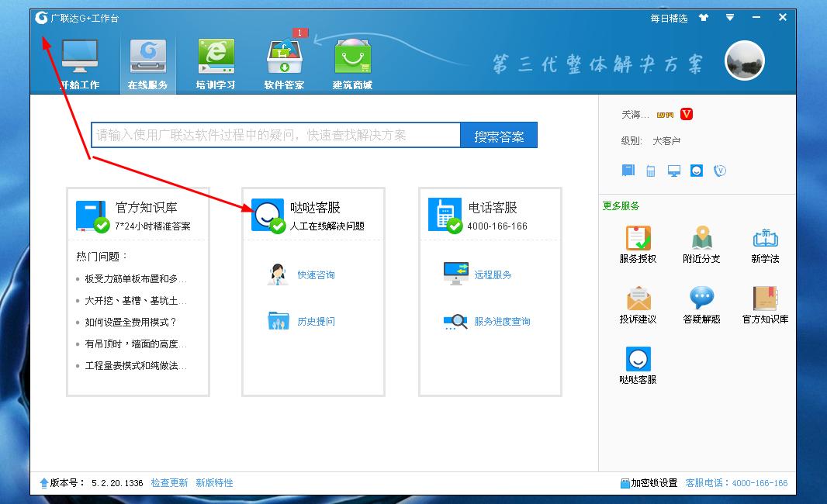The width and height of the screenshot is (827, 504).
Task: Switch to the 在线服务 tab
Action: (147, 64)
